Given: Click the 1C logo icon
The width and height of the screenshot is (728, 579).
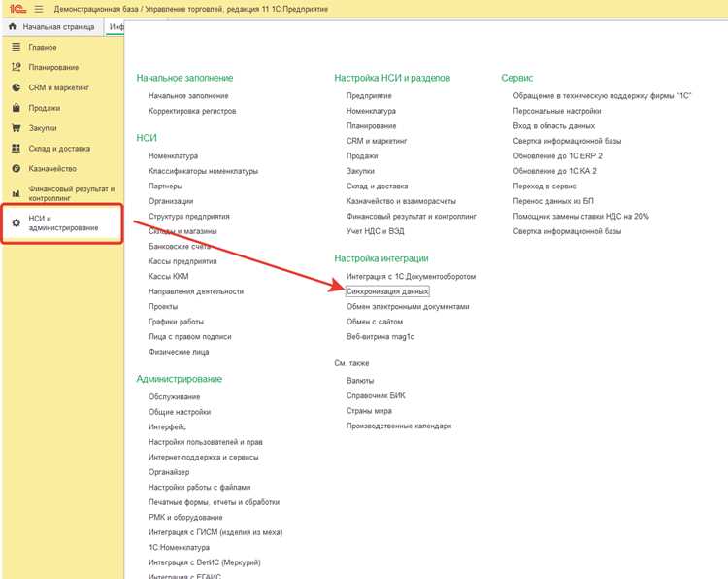Looking at the screenshot, I should pyautogui.click(x=17, y=9).
